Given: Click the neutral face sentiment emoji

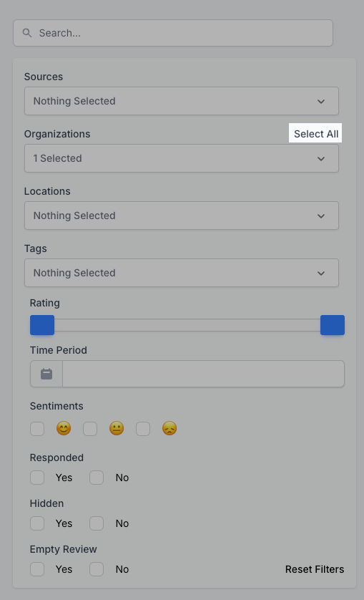Looking at the screenshot, I should (117, 429).
